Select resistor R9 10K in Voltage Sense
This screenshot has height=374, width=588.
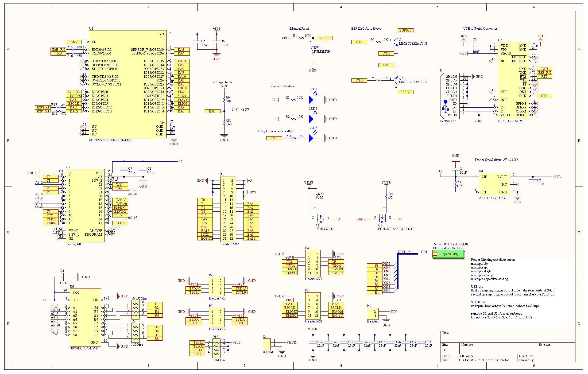[x=224, y=100]
